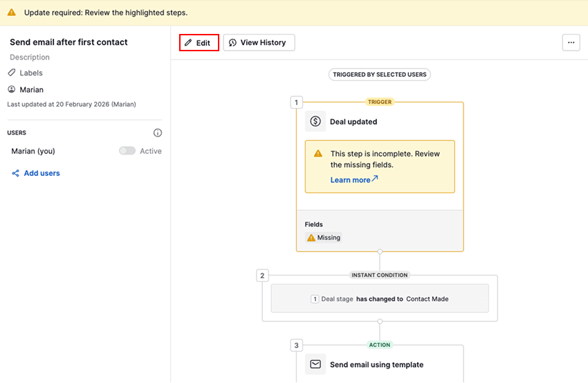
Task: Select the step 1 Deal updated trigger title
Action: pos(353,122)
